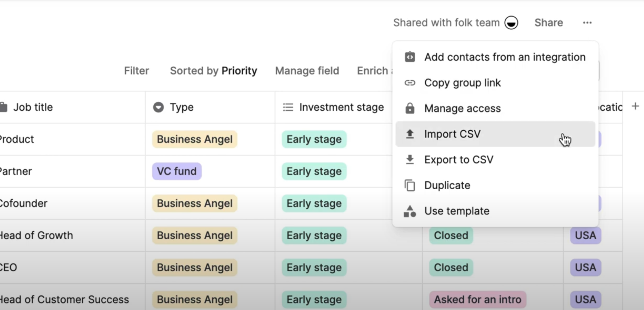
Task: Open the three-dots more options menu
Action: click(587, 23)
